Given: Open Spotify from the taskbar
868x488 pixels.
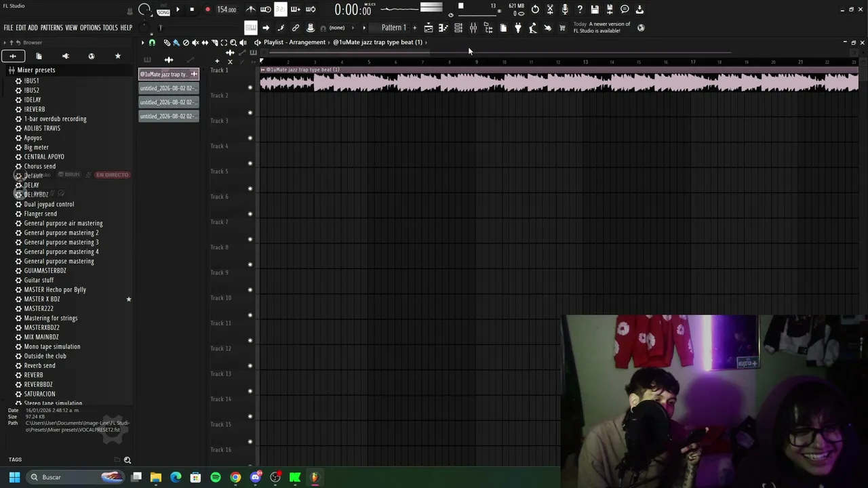Looking at the screenshot, I should click(216, 477).
